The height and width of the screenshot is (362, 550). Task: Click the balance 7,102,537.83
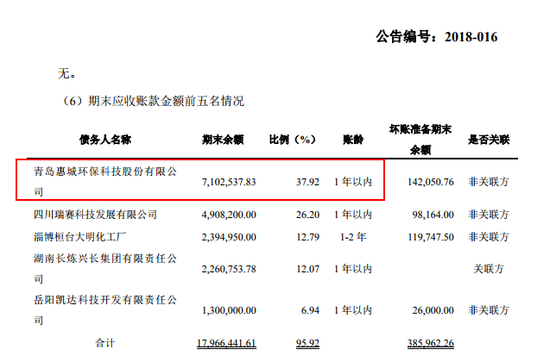pyautogui.click(x=229, y=182)
